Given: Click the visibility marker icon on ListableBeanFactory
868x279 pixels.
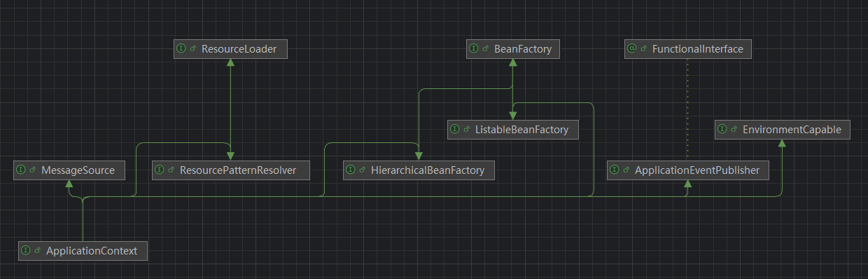Looking at the screenshot, I should point(466,130).
